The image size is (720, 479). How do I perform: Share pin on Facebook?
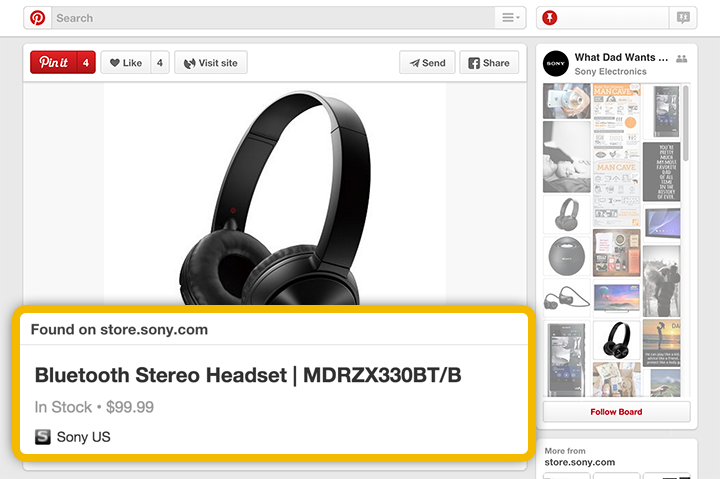coord(489,62)
